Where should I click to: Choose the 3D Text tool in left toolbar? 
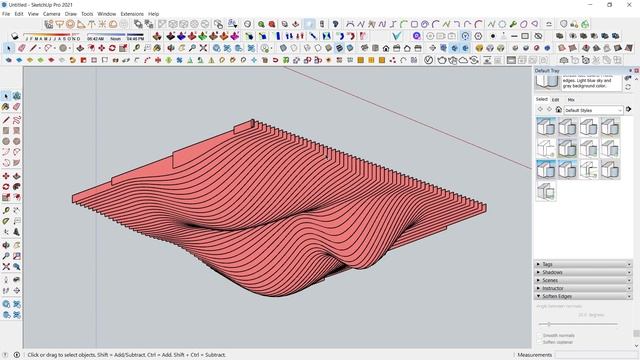[x=17, y=232]
